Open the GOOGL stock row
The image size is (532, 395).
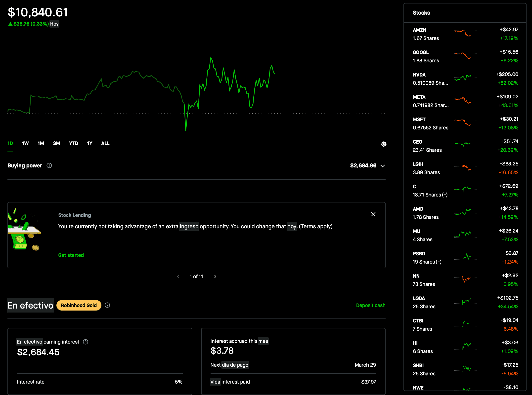[x=465, y=56]
